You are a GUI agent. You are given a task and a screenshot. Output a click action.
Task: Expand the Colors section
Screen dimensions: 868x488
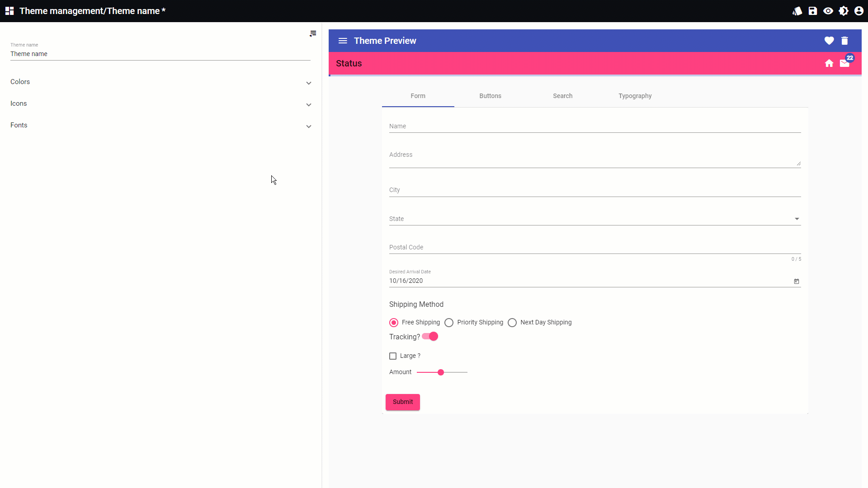click(x=160, y=82)
